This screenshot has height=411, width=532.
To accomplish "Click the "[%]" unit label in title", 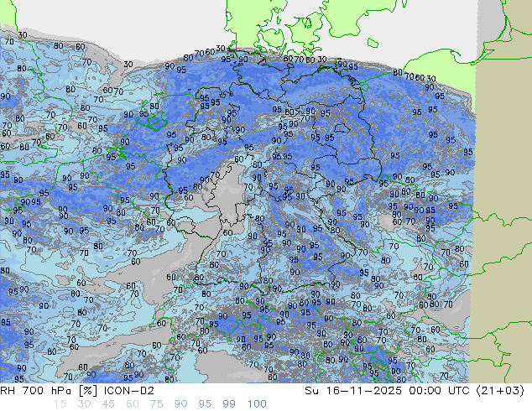I will (x=88, y=391).
